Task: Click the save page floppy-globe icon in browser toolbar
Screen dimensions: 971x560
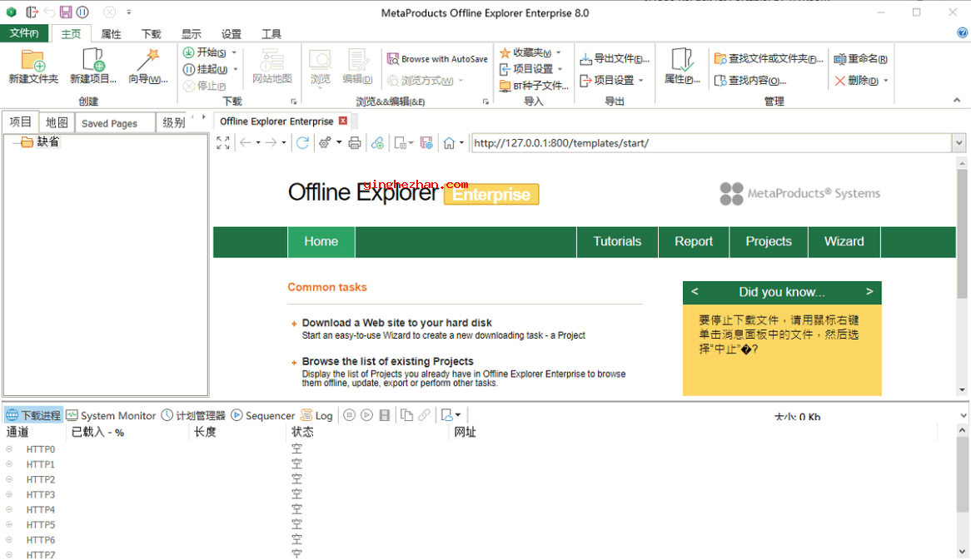Action: click(x=426, y=143)
